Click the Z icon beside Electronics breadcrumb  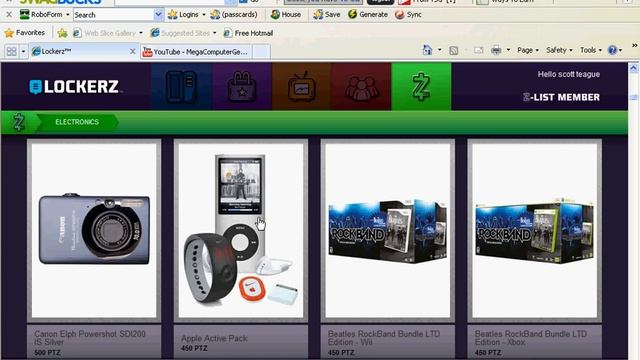[18, 122]
